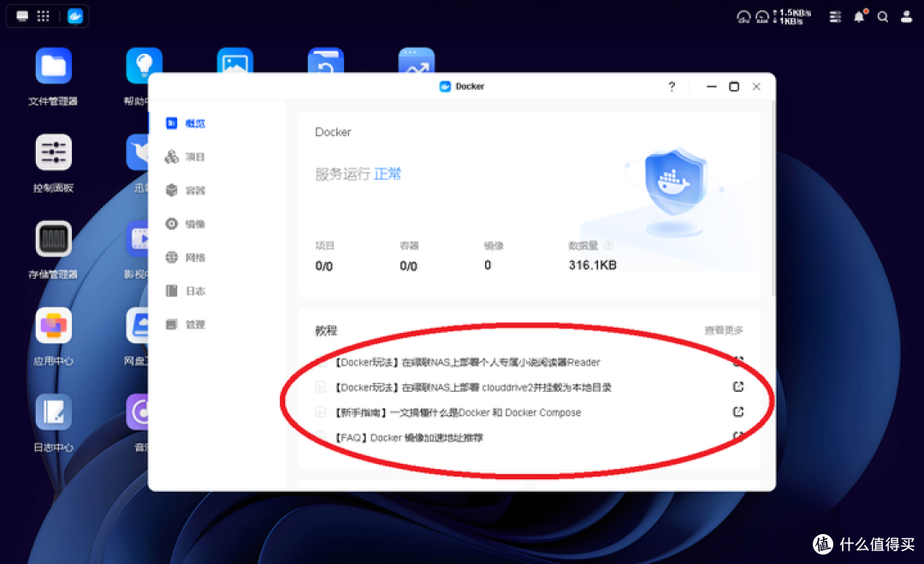Click 查看更多 to view more tutorials
This screenshot has width=924, height=564.
tap(724, 330)
